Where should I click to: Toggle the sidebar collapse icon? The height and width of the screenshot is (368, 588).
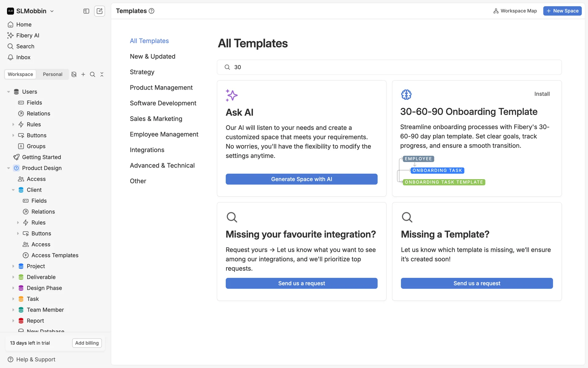86,11
